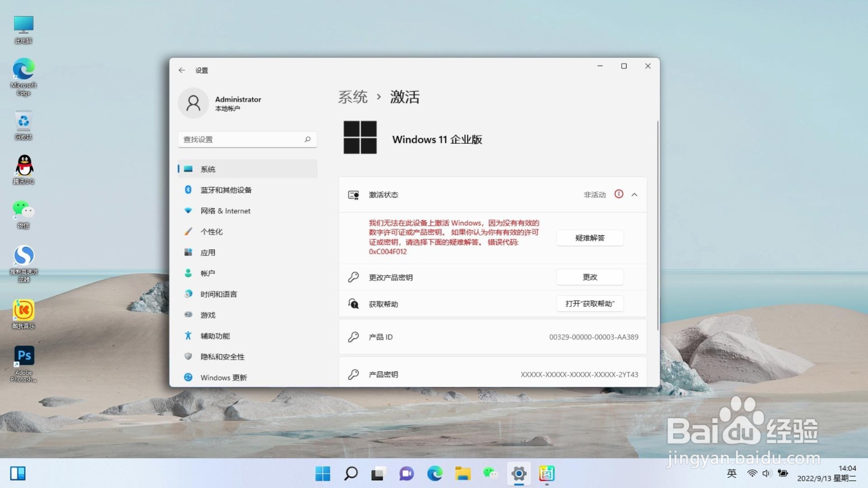This screenshot has width=868, height=488.
Task: Click the 激活状态 row label
Action: click(384, 195)
